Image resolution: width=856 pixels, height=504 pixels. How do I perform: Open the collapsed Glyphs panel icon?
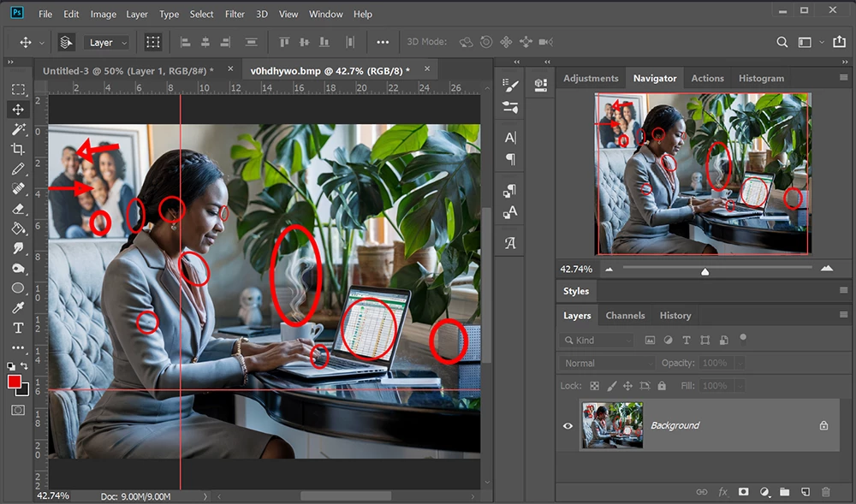510,243
